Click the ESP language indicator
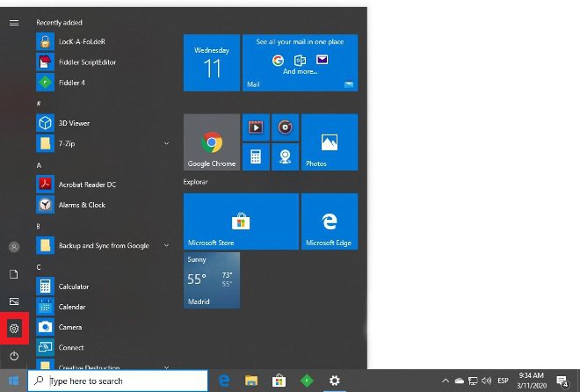Screen dimensions: 580x392 503,381
